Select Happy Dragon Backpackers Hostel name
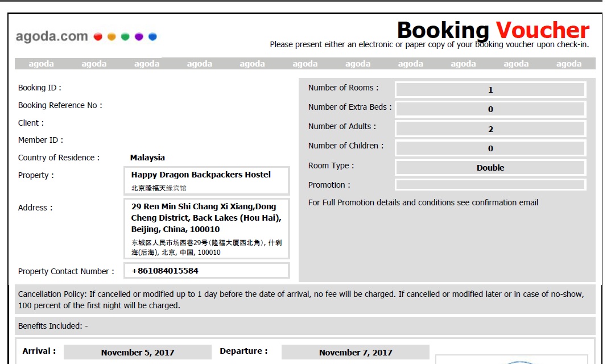 201,175
